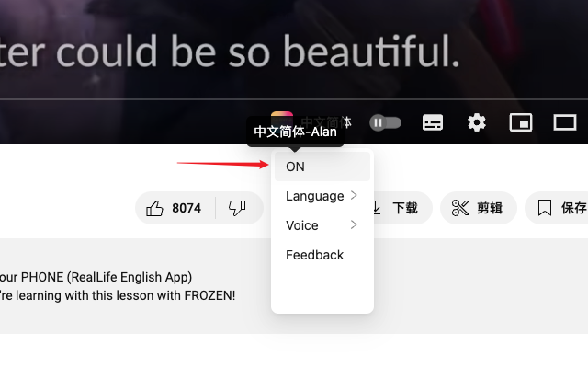Turn off the autoplay toggle

[385, 122]
